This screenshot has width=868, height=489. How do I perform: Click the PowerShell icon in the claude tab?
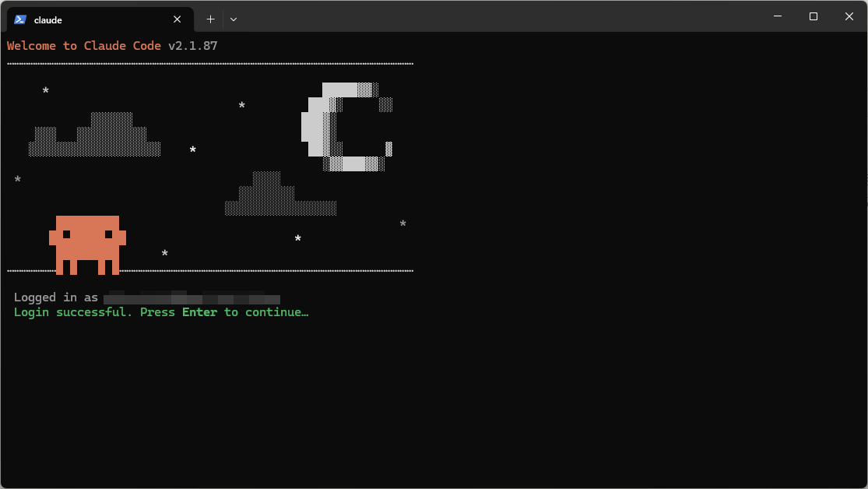[x=20, y=19]
